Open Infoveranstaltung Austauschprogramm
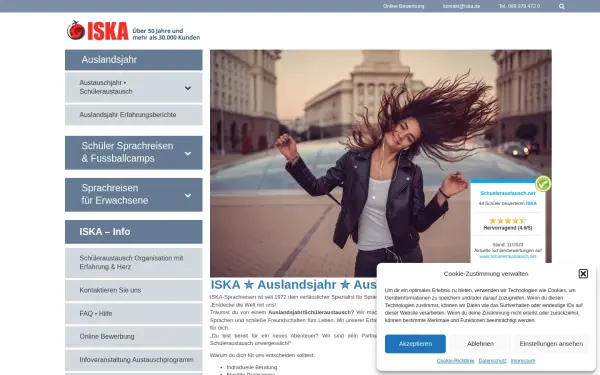This screenshot has height=375, width=600. [x=134, y=360]
